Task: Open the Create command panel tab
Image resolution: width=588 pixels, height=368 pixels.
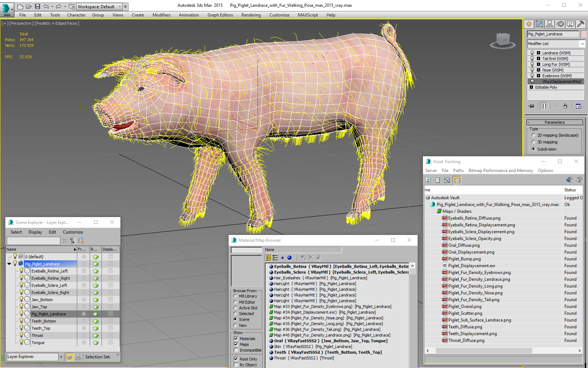Action: 529,24
